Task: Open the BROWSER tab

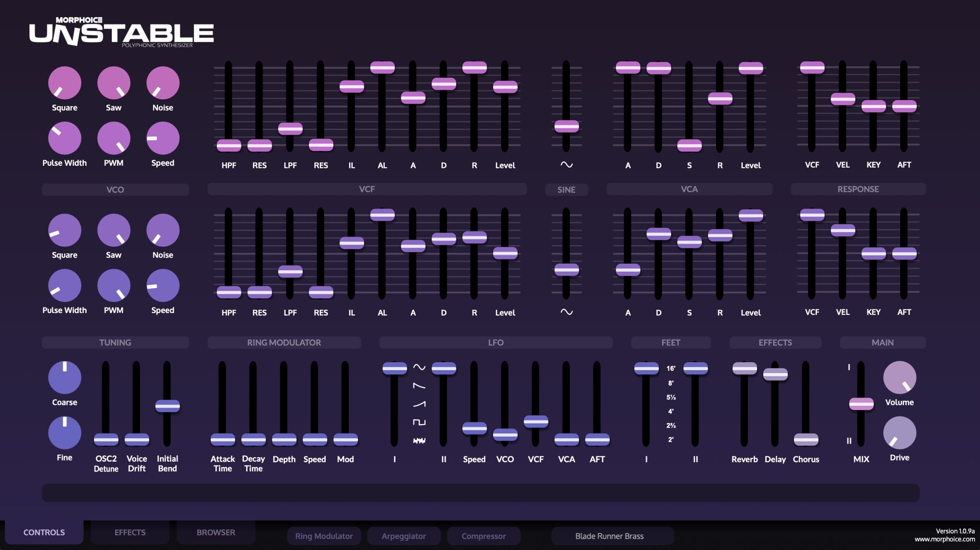Action: pos(216,532)
